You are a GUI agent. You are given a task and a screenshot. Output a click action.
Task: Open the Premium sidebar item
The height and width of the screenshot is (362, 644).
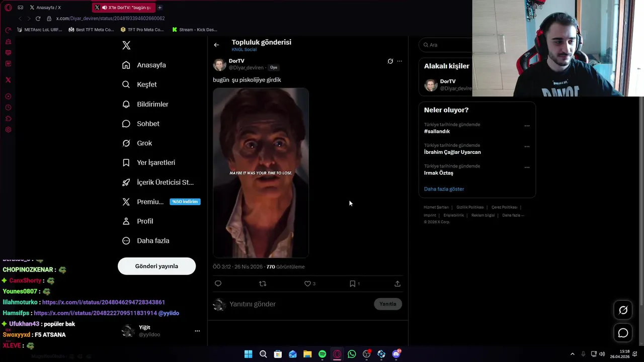click(x=162, y=202)
